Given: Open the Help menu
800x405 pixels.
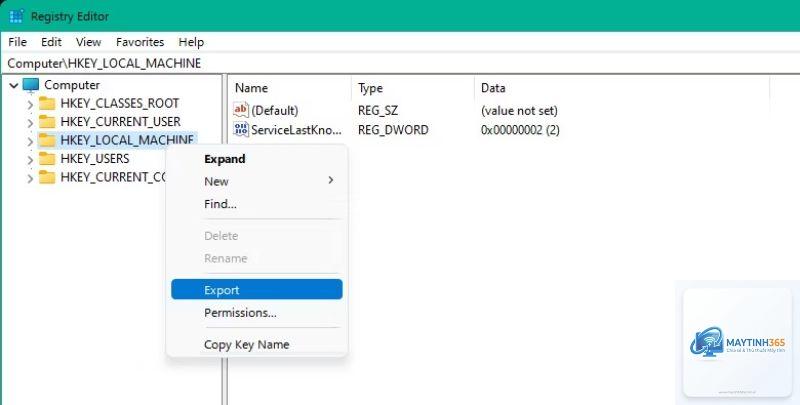Looking at the screenshot, I should point(191,42).
